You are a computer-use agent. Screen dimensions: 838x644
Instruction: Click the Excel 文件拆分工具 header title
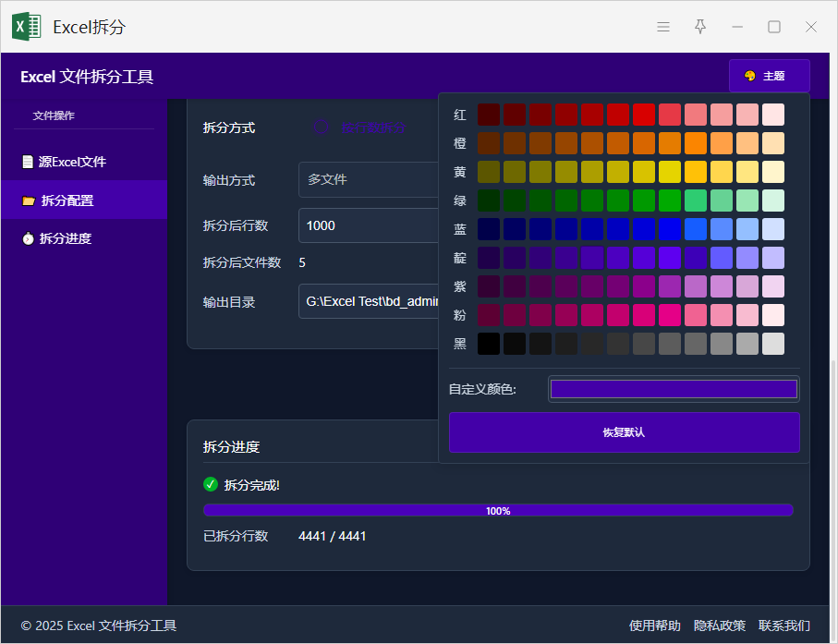(87, 77)
